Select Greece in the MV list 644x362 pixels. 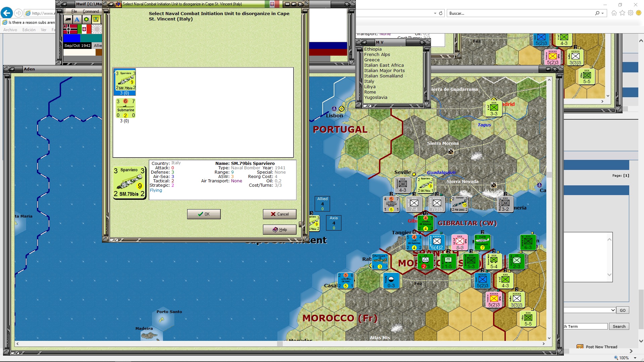[372, 60]
